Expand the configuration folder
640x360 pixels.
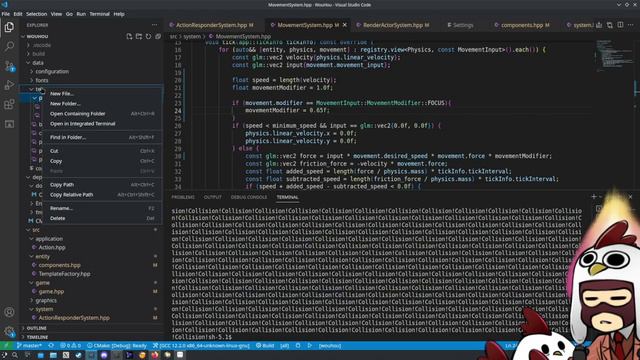pos(92,71)
